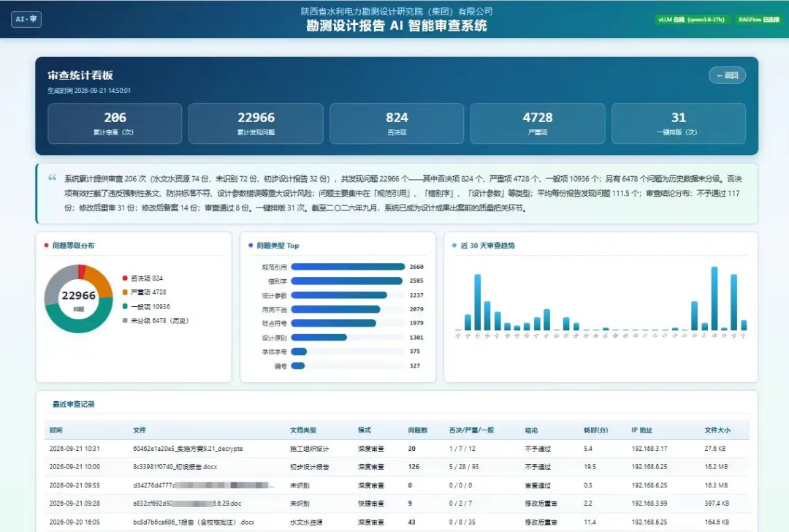Click the AI·审 logo badge
Screen dimensions: 789x532
[x=26, y=19]
